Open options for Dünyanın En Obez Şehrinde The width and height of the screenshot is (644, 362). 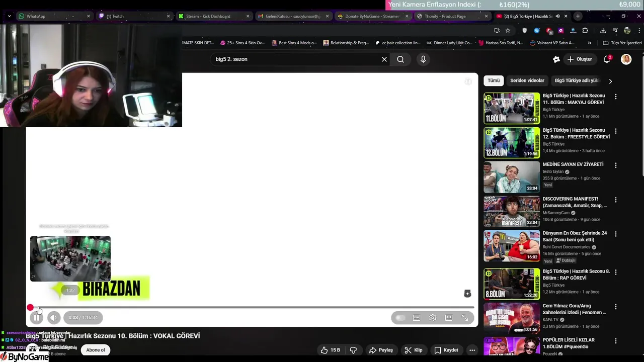615,234
